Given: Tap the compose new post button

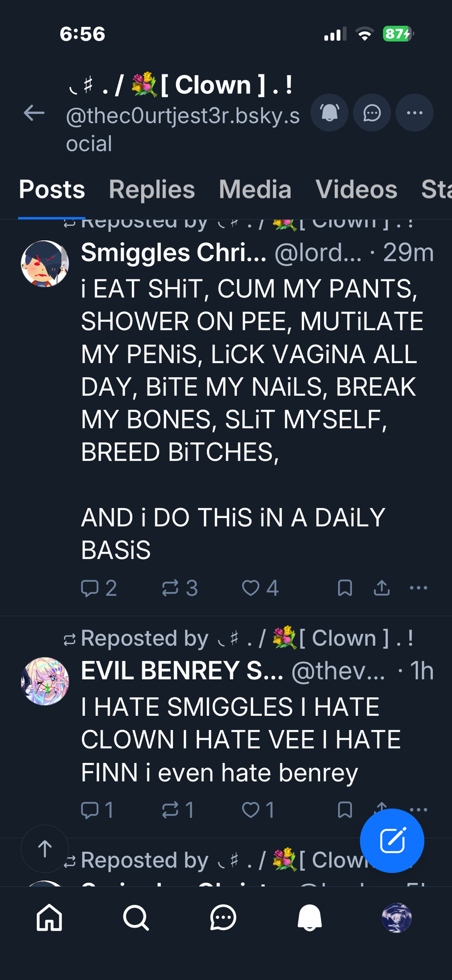Looking at the screenshot, I should pos(392,841).
